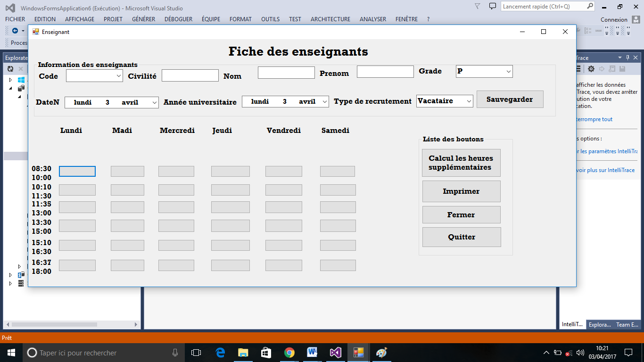Open the DateN date picker
Screen dimensions: 644x362
(154, 102)
